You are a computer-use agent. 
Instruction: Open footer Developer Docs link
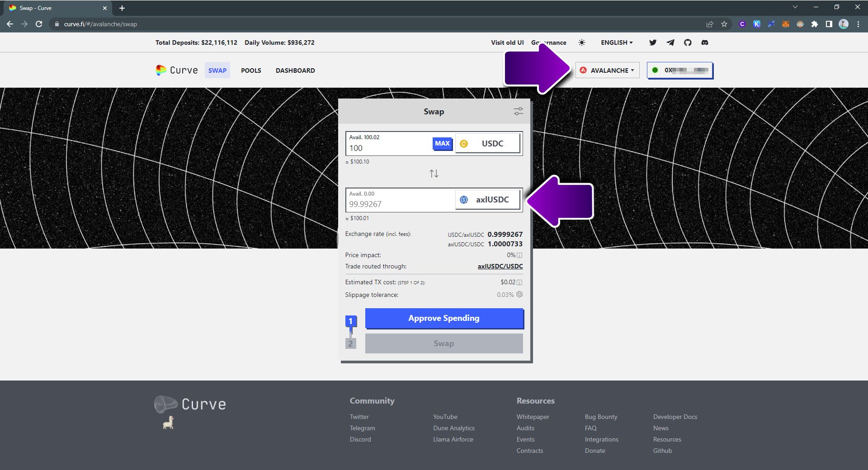pos(675,417)
